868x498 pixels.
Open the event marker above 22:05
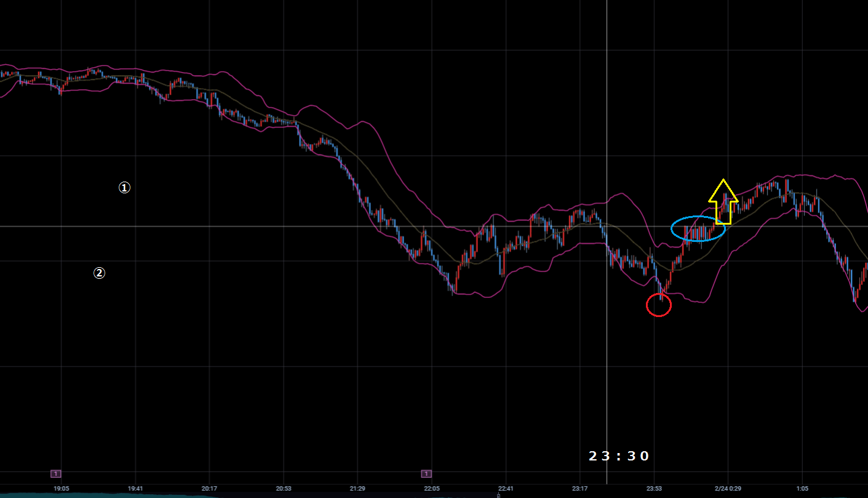[x=426, y=473]
